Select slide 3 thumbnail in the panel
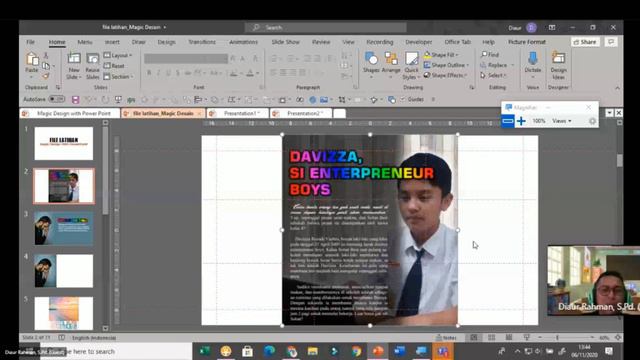The width and height of the screenshot is (640, 360). tap(64, 228)
